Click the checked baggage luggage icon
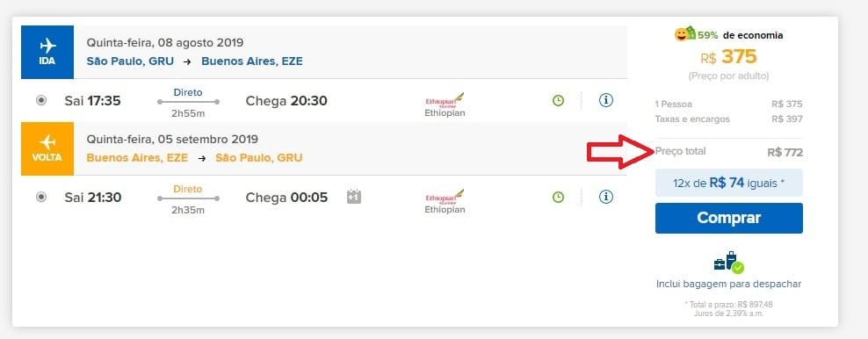Viewport: 868px width, 339px height. click(728, 262)
